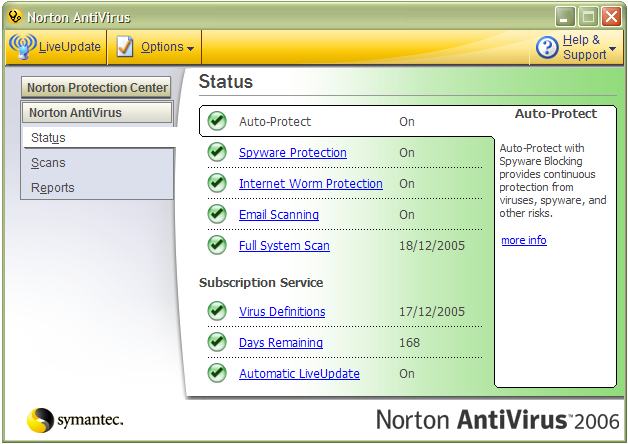Click the green check beside Internet Worm Protection
The image size is (628, 444).
click(x=217, y=183)
